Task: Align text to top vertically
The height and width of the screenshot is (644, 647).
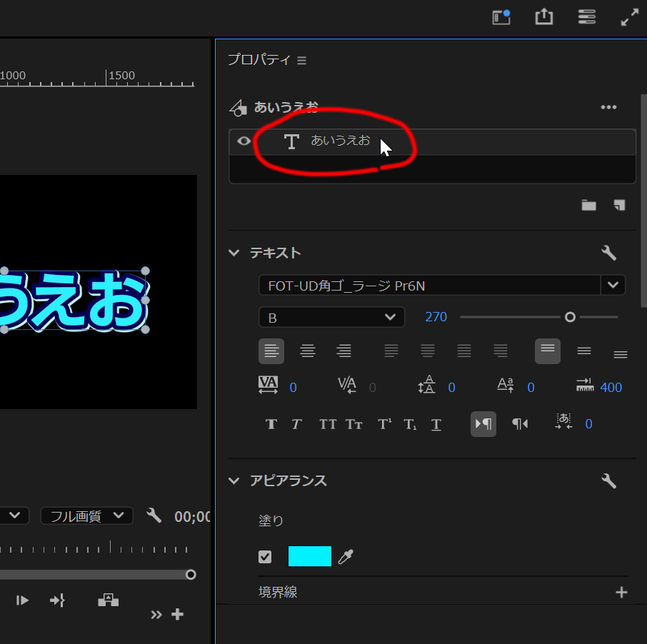Action: pyautogui.click(x=548, y=351)
